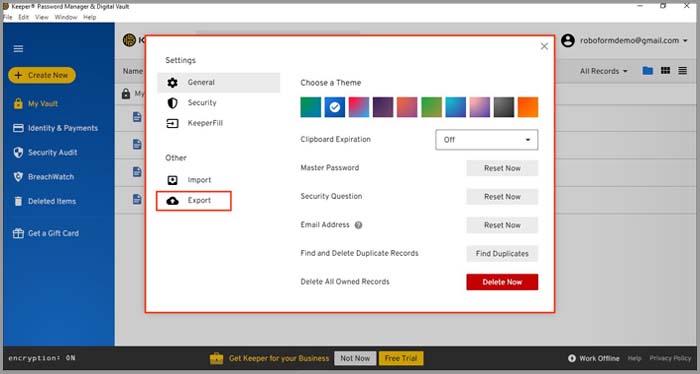Click the Security Audit shield icon
The width and height of the screenshot is (700, 374).
click(x=18, y=153)
